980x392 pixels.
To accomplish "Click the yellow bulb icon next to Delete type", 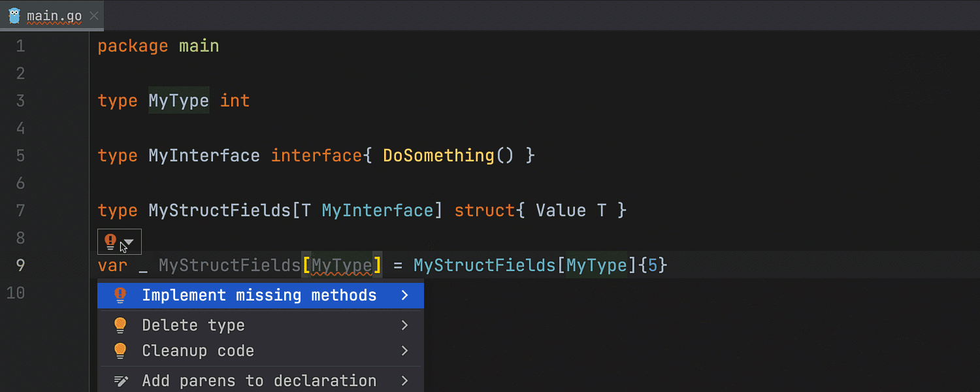I will click(x=120, y=325).
